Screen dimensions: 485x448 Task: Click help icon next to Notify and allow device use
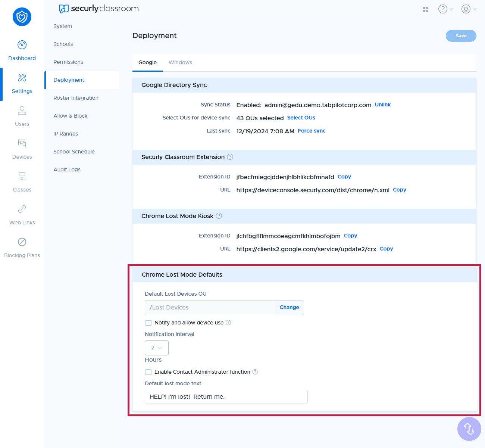tap(228, 323)
